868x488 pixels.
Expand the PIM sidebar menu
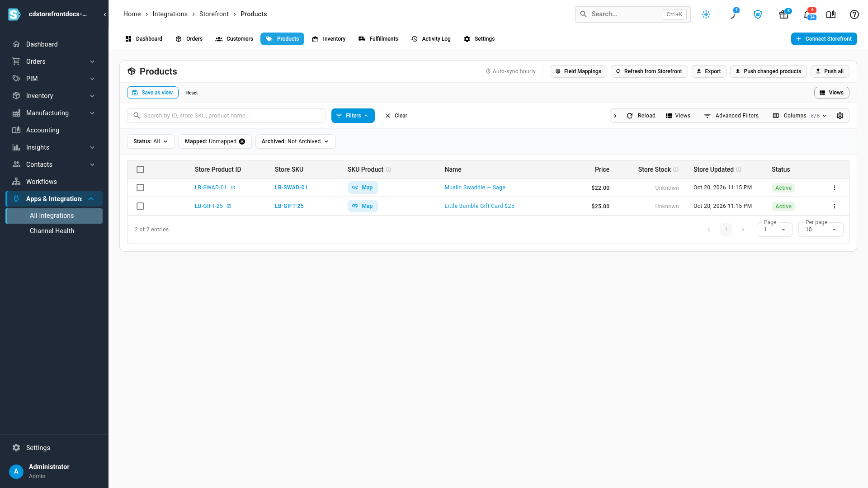(x=54, y=79)
